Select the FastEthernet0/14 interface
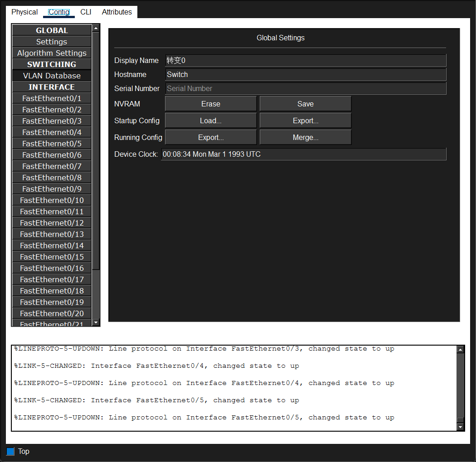The width and height of the screenshot is (476, 462). 52,245
